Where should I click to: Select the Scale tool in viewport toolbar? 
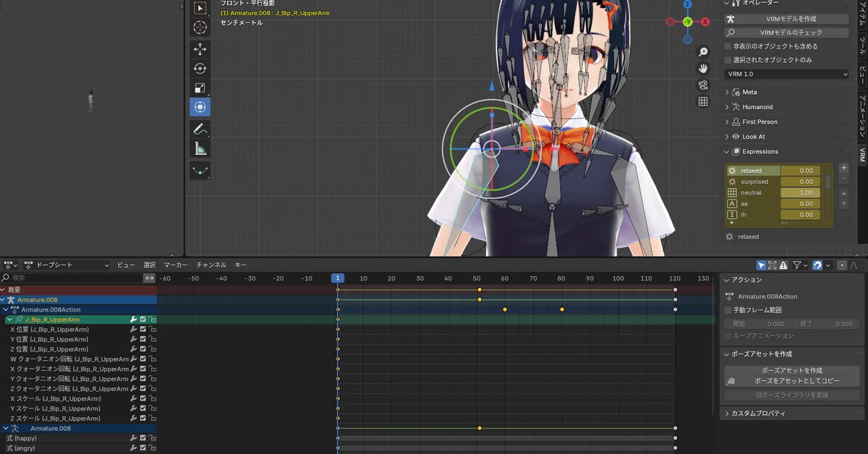(x=200, y=88)
